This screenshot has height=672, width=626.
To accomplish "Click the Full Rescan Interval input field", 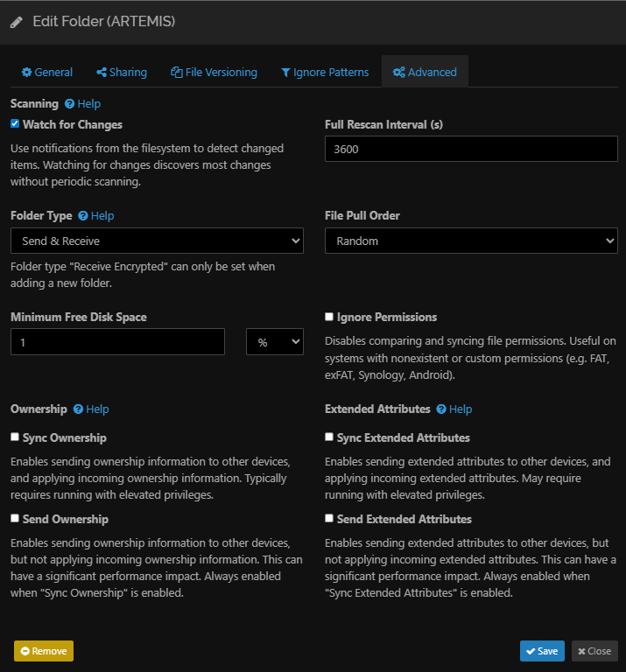I will coord(471,150).
